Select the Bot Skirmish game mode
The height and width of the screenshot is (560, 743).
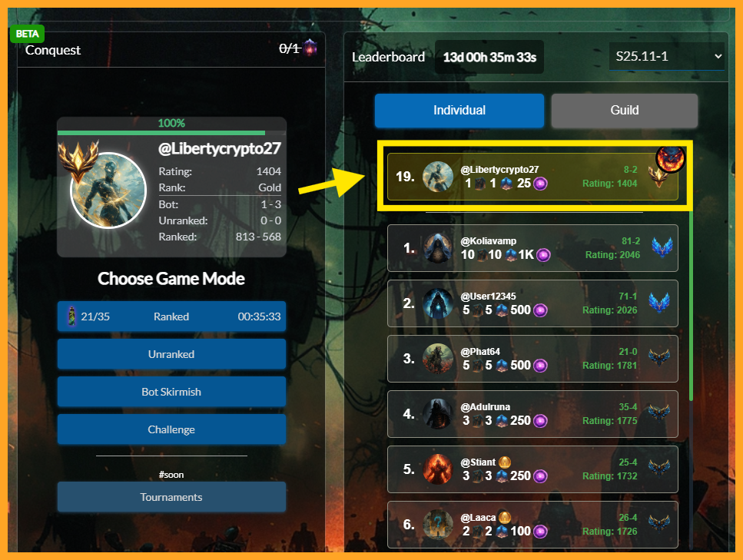click(x=171, y=392)
